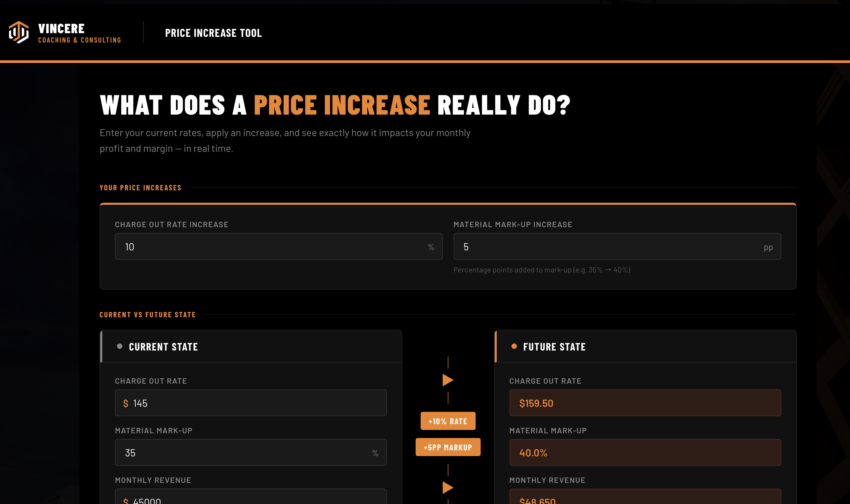Click the +10% RATE badge
This screenshot has height=504, width=850.
[x=448, y=421]
